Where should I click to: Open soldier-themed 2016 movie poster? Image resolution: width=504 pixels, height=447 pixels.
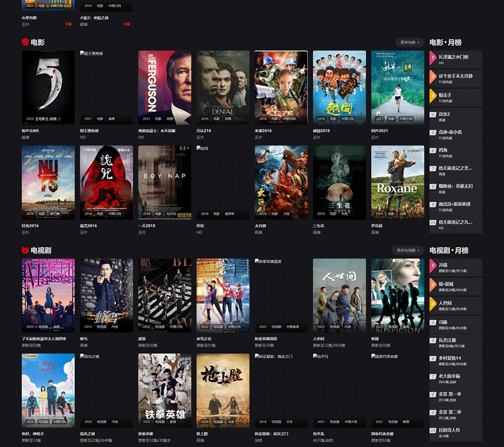[281, 88]
